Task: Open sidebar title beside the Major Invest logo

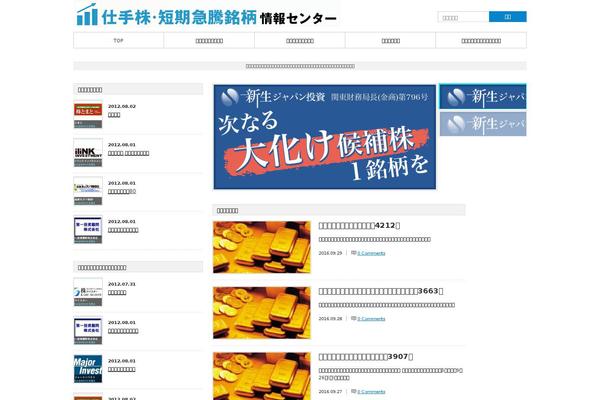Action: point(122,369)
